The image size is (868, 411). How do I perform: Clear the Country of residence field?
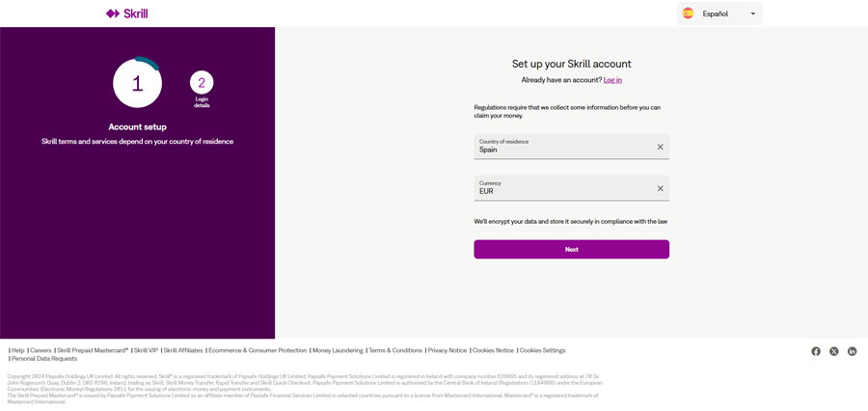point(661,147)
